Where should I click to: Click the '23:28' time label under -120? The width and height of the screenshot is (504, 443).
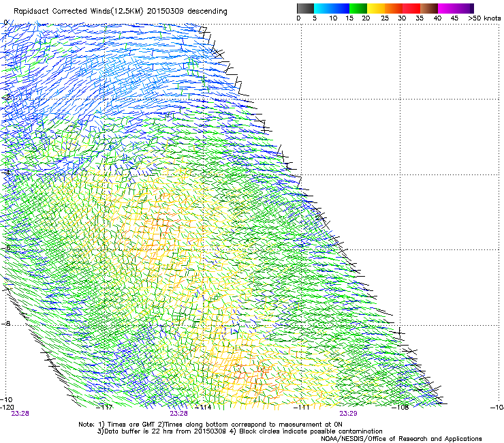pyautogui.click(x=20, y=414)
